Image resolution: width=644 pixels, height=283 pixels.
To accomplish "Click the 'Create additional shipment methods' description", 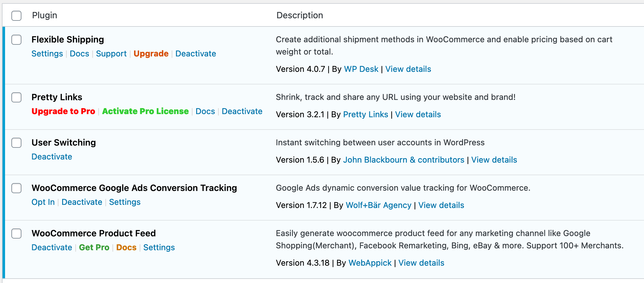I will pyautogui.click(x=444, y=45).
